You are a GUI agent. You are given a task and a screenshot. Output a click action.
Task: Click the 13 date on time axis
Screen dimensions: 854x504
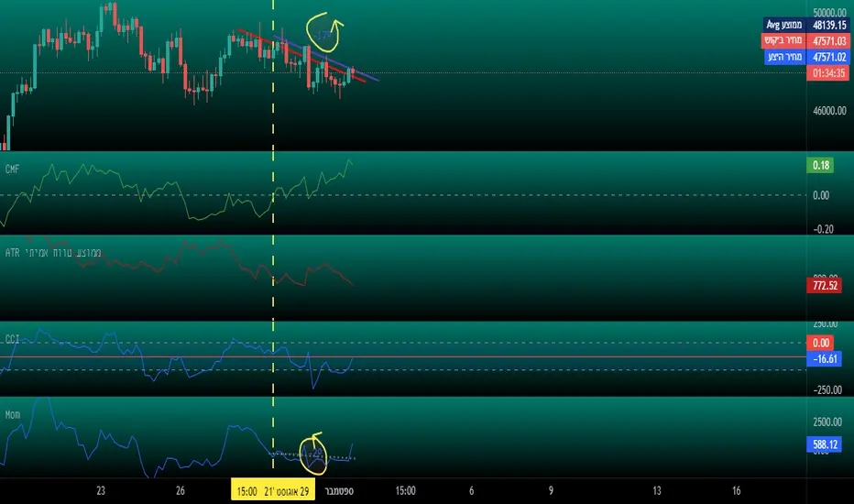(657, 491)
